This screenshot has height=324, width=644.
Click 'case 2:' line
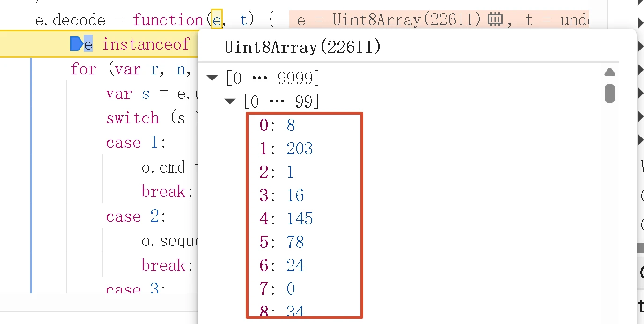point(136,216)
